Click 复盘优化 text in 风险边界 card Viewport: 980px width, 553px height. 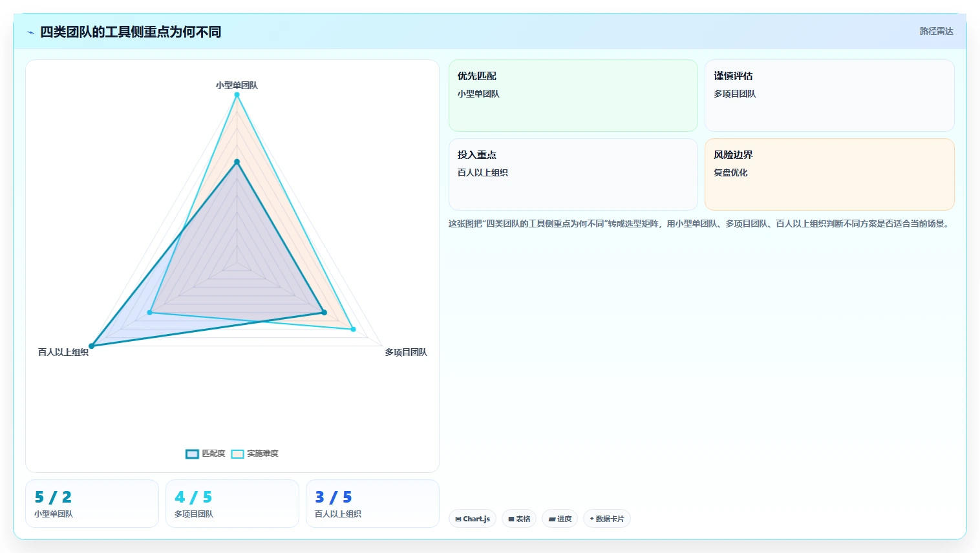point(730,172)
